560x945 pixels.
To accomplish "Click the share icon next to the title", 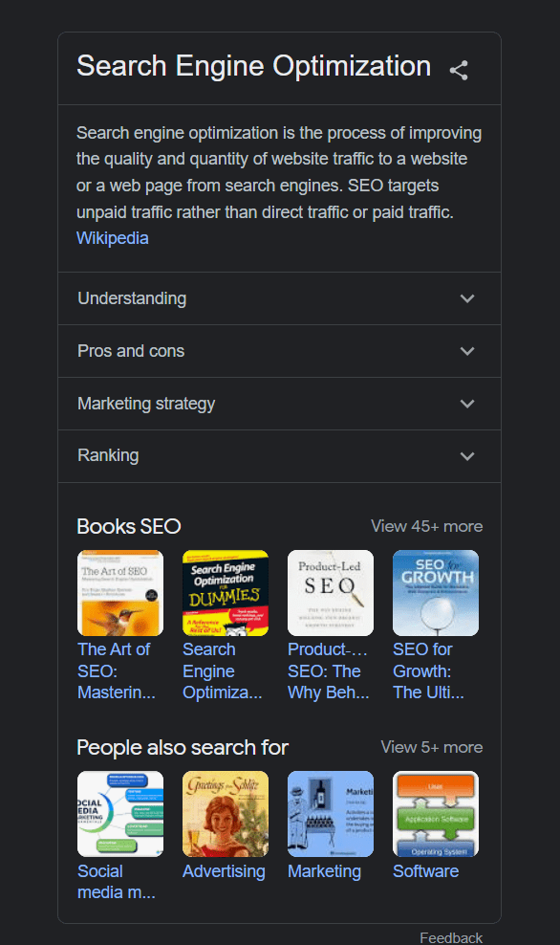I will 458,69.
